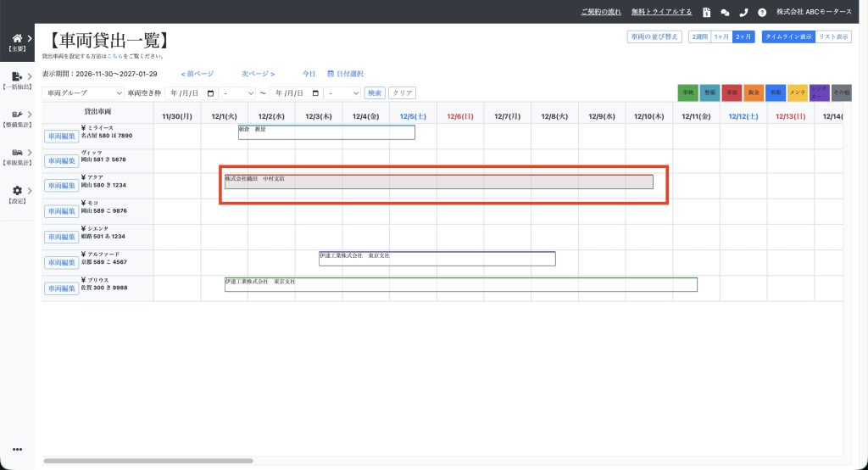Open the chat bubbles icon in top bar
This screenshot has height=470, width=868.
725,13
